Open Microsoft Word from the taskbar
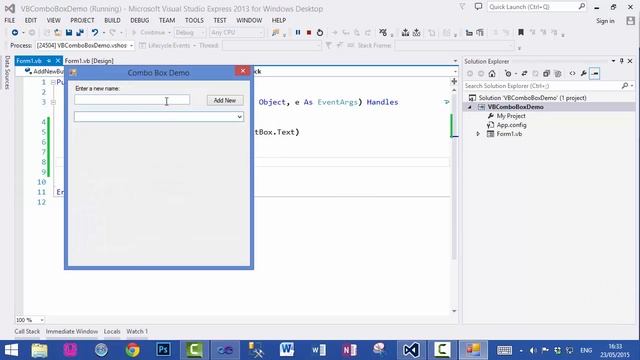Image resolution: width=640 pixels, height=360 pixels. click(287, 350)
